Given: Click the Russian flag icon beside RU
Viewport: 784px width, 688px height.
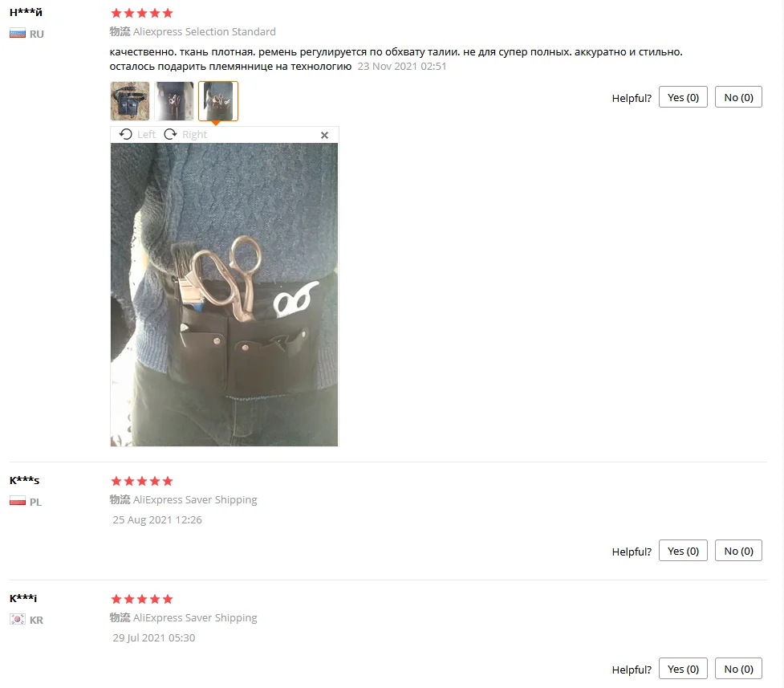Looking at the screenshot, I should pyautogui.click(x=18, y=34).
